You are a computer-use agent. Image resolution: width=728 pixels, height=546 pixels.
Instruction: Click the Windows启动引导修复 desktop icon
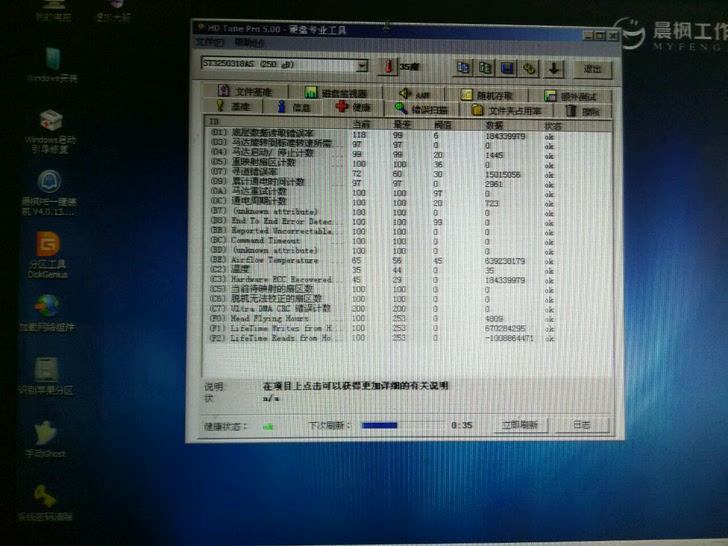click(x=50, y=132)
